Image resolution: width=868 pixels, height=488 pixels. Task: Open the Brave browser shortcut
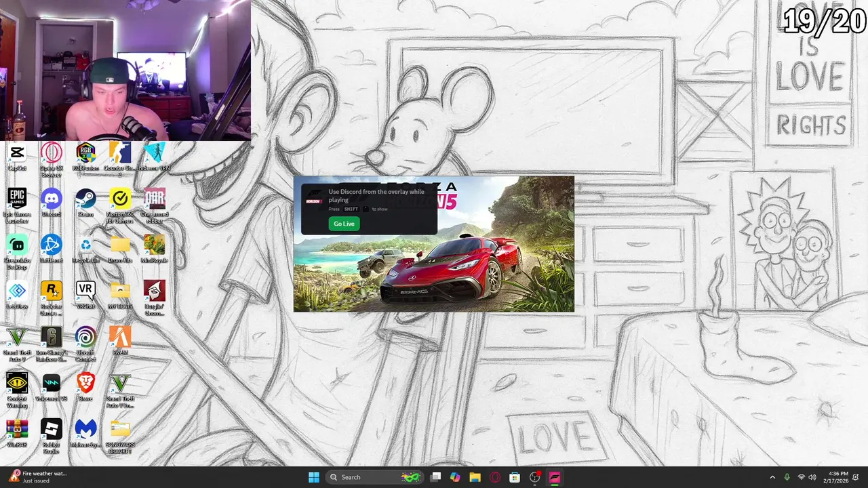point(85,388)
